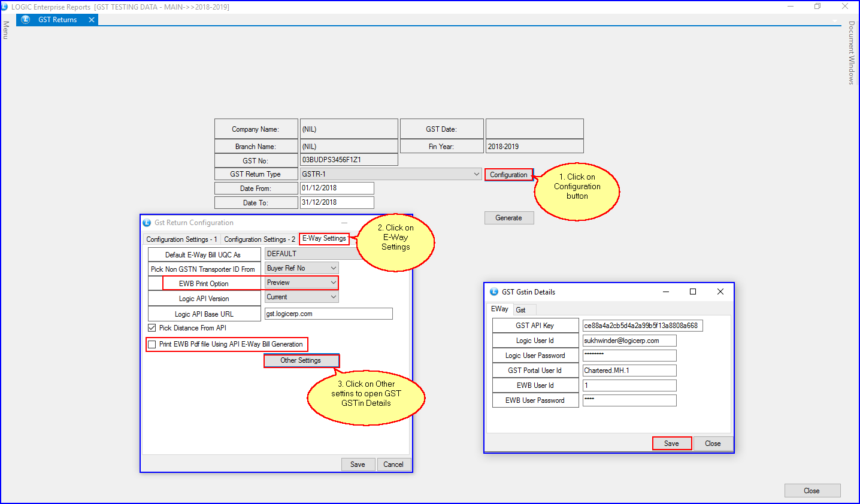This screenshot has width=860, height=504.
Task: Save the Gst Return Configuration dialog
Action: 358,464
